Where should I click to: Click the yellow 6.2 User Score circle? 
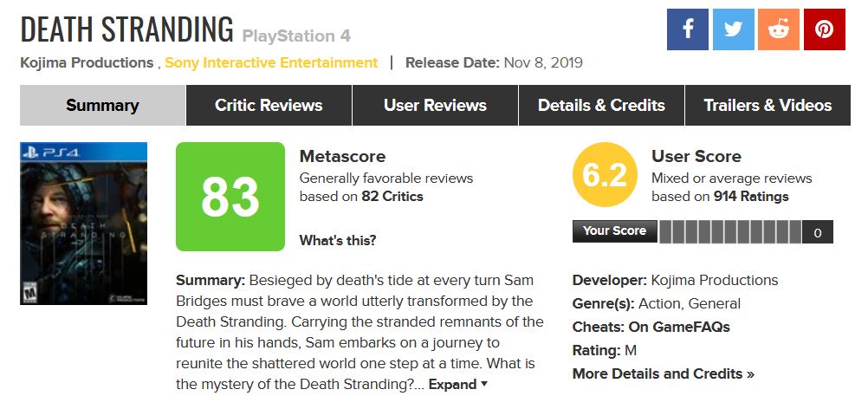(605, 177)
